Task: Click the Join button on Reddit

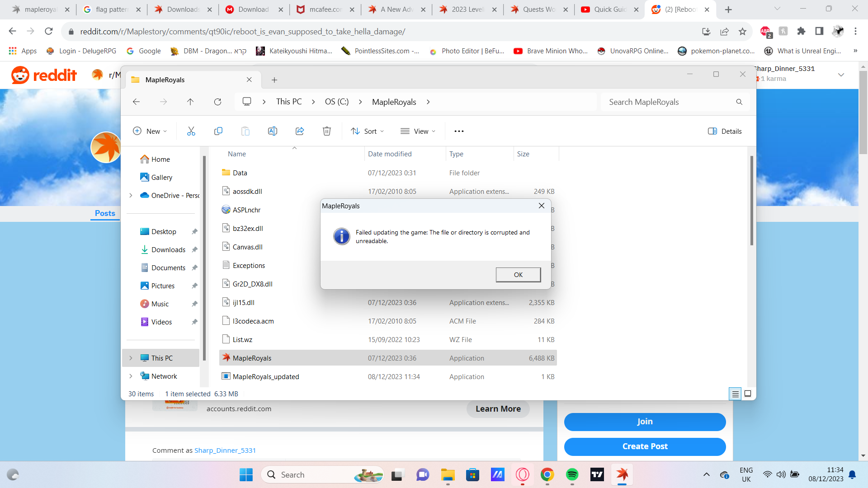Action: 645,421
